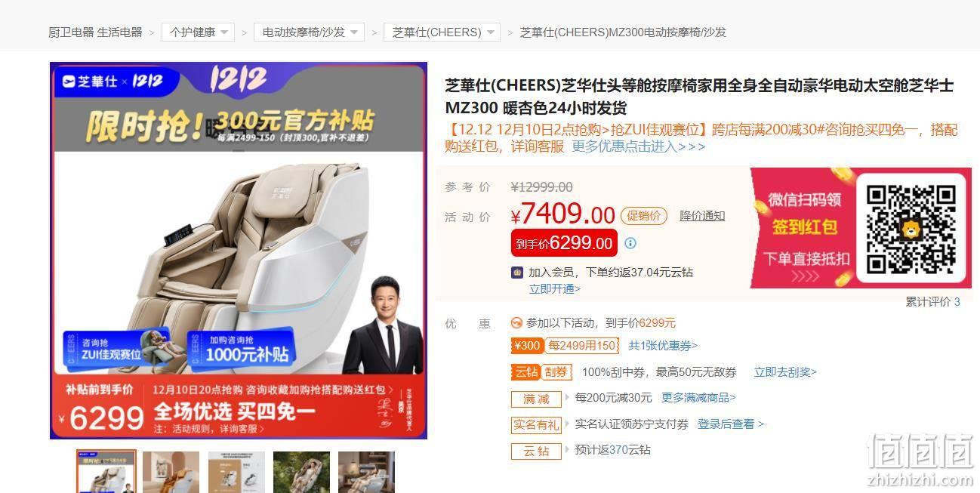Click the 云钻 刮券 badge
This screenshot has height=493, width=980.
pos(541,372)
